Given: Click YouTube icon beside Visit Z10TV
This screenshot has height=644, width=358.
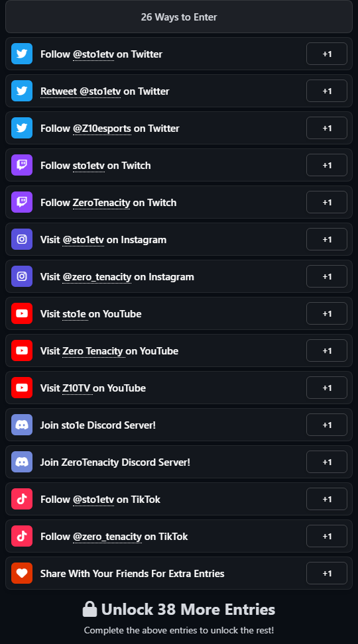Looking at the screenshot, I should point(22,388).
